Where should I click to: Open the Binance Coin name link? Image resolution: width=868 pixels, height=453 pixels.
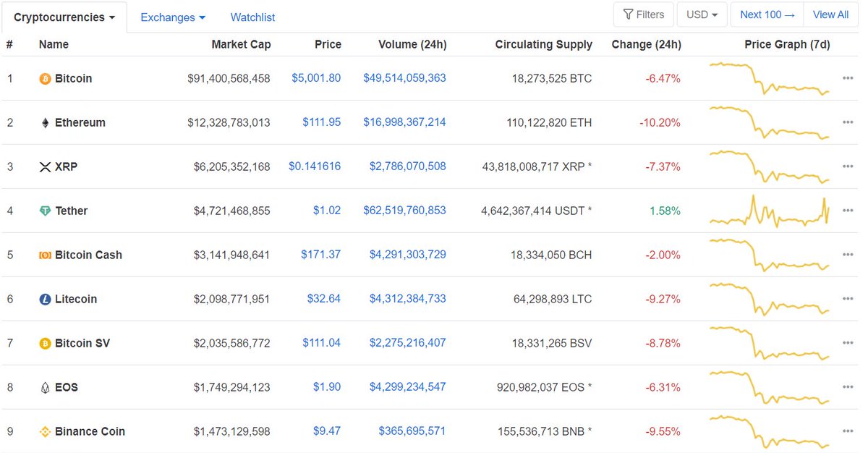point(90,432)
